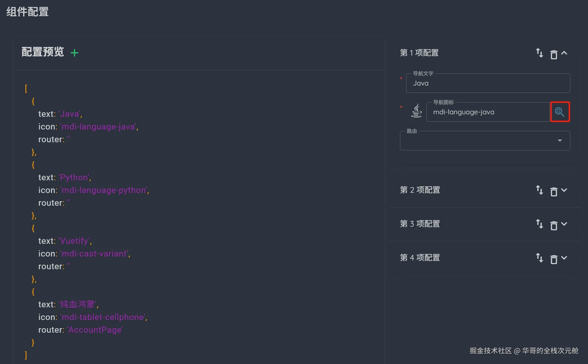Open the 路由 dropdown select
The width and height of the screenshot is (588, 364).
pyautogui.click(x=485, y=141)
